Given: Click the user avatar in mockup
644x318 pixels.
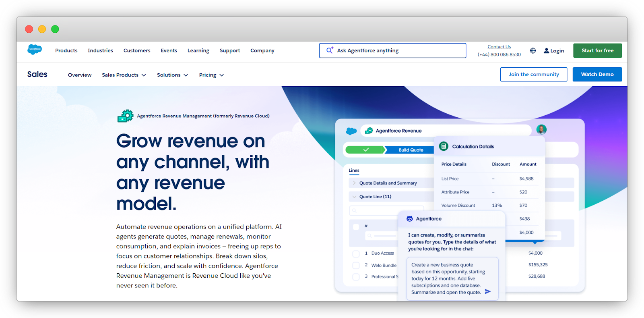Looking at the screenshot, I should [x=541, y=129].
